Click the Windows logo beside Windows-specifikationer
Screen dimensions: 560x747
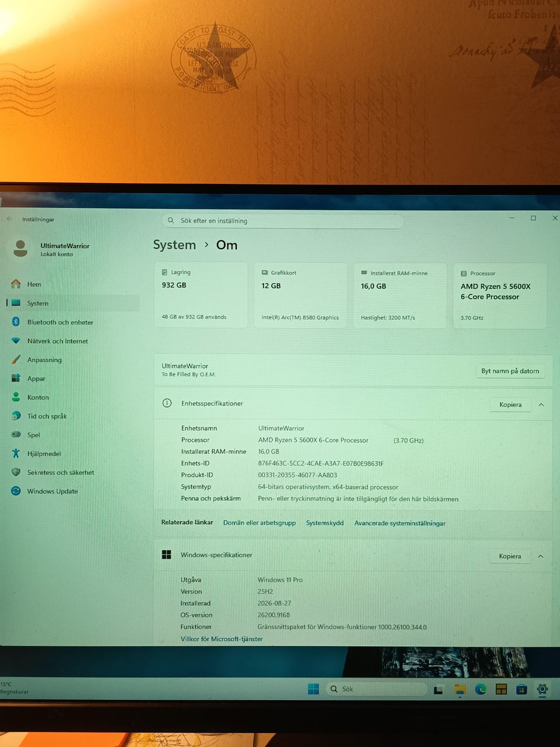pyautogui.click(x=166, y=554)
